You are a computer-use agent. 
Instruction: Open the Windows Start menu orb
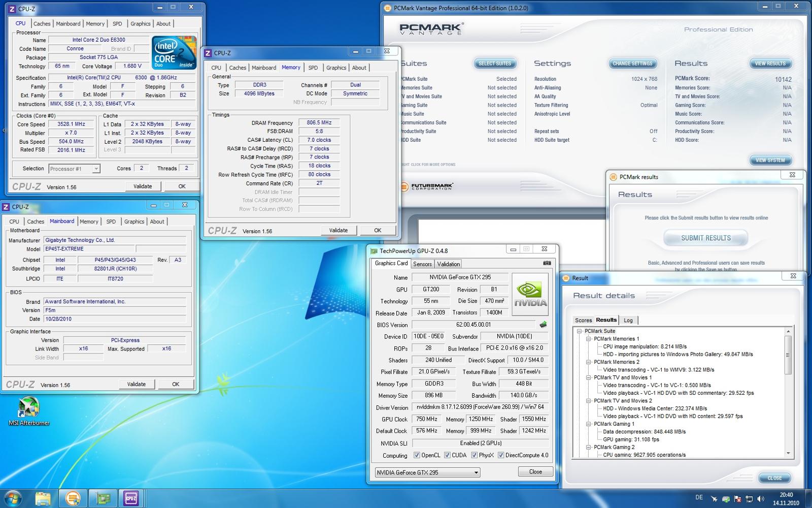[x=12, y=498]
